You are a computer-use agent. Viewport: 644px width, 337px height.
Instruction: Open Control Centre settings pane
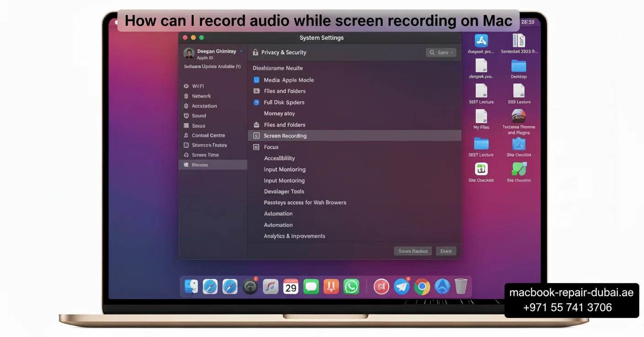208,136
